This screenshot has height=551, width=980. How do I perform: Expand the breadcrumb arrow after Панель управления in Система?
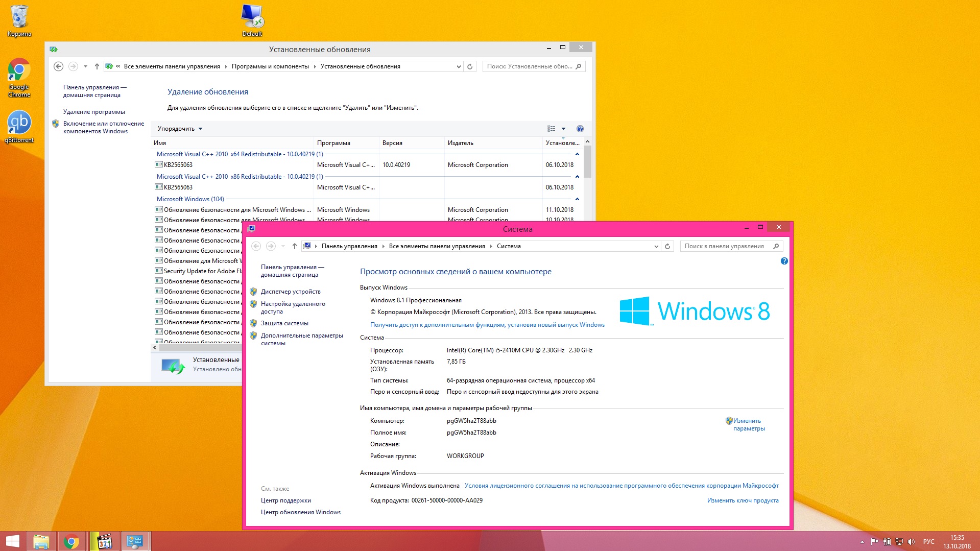click(x=383, y=246)
